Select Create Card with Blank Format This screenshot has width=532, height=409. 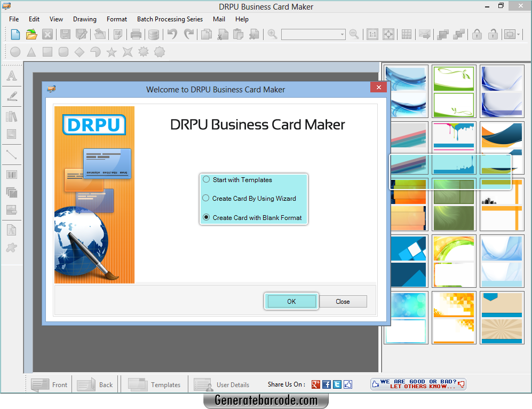252,217
